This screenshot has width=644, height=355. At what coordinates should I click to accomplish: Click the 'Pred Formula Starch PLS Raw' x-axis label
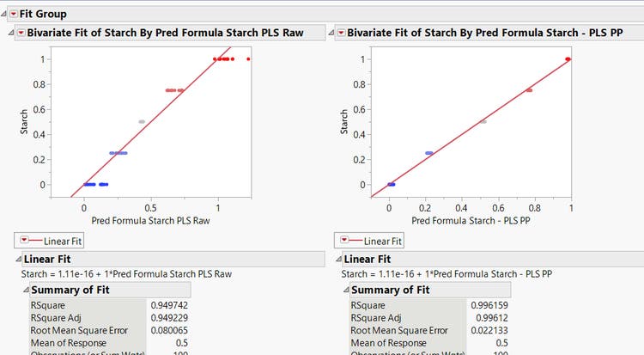[x=150, y=221]
